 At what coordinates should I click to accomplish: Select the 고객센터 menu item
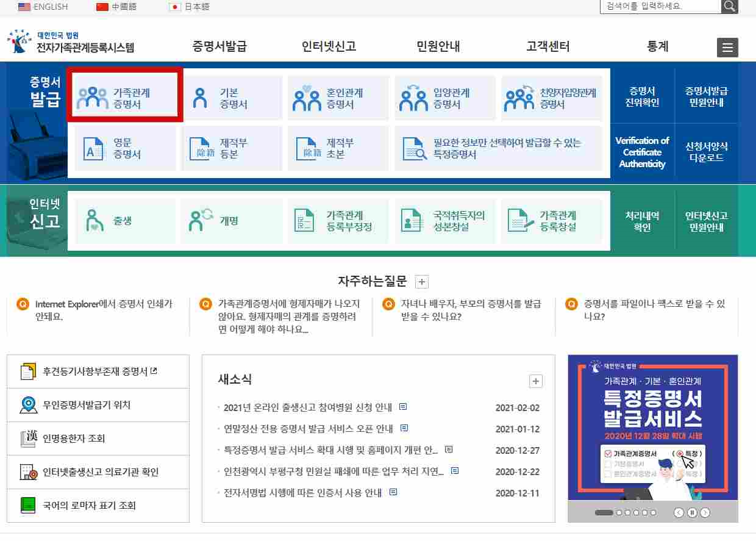pos(549,45)
